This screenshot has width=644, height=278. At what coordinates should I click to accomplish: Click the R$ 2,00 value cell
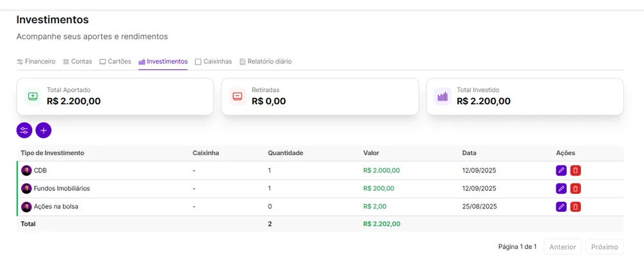coord(375,207)
